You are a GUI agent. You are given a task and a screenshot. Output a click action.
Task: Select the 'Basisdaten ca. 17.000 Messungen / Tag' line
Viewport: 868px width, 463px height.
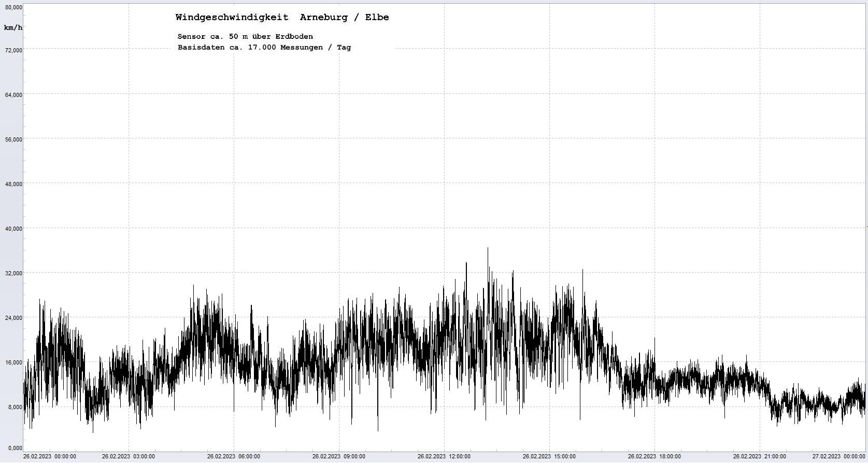tap(264, 47)
